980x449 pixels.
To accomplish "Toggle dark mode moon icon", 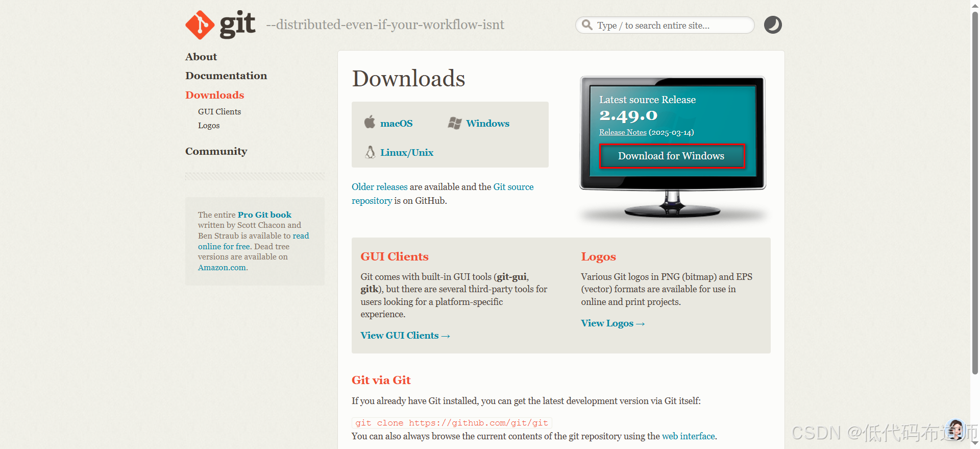I will pyautogui.click(x=773, y=25).
